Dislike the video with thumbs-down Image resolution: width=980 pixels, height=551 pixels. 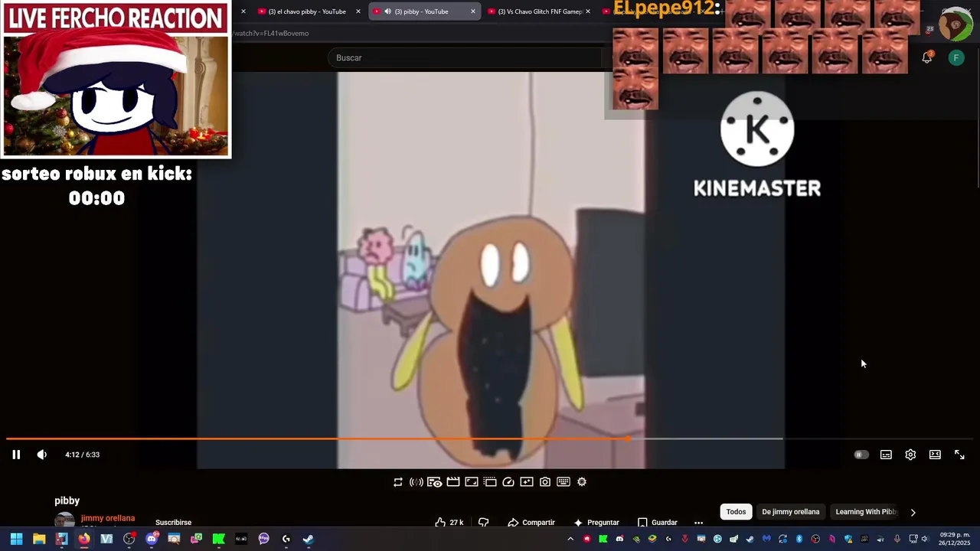pos(484,522)
